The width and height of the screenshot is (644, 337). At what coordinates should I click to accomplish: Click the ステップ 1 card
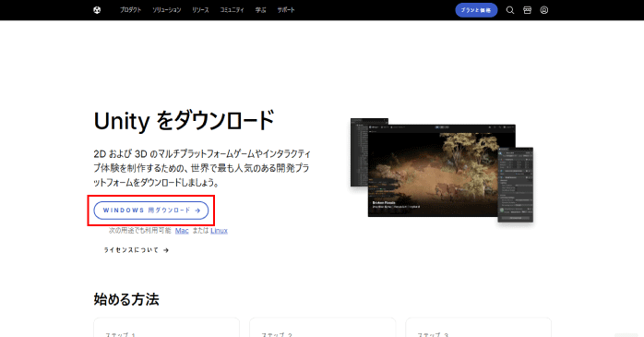166,327
